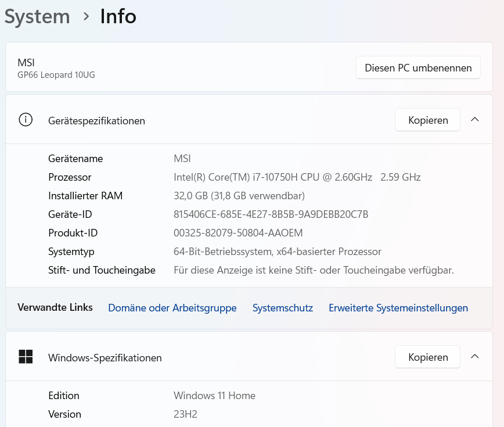Viewport: 504px width, 427px height.
Task: Copy Windows specifications with Kopieren
Action: click(x=427, y=357)
